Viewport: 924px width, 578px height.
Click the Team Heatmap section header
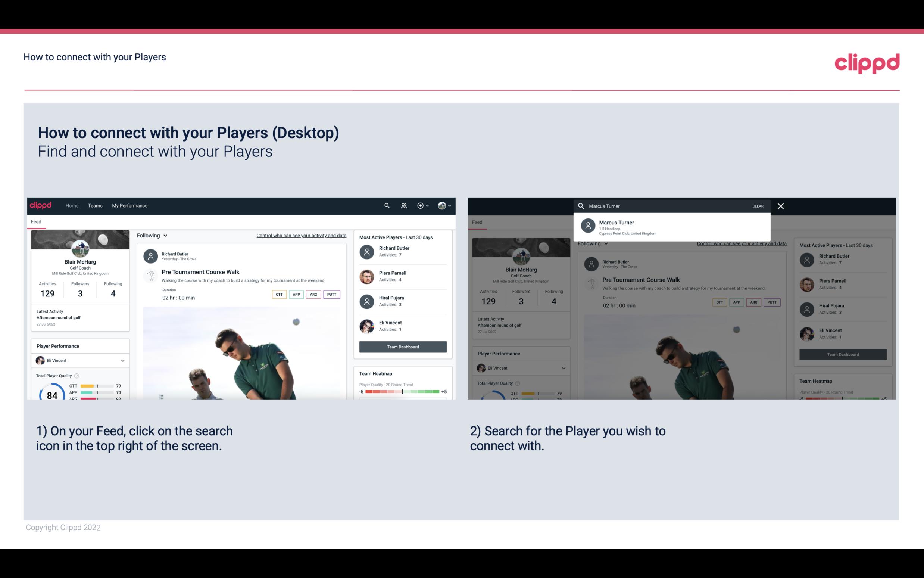(375, 373)
